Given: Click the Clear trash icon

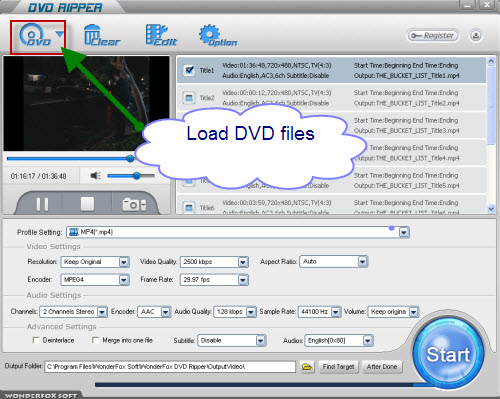Looking at the screenshot, I should (x=102, y=35).
